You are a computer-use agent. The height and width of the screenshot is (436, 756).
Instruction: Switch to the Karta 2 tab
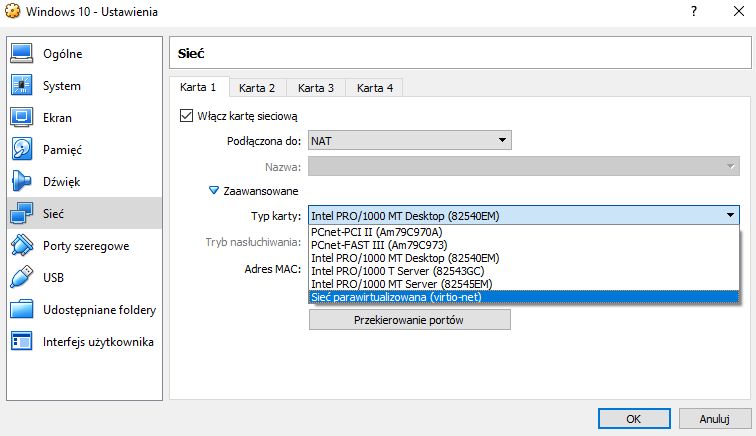coord(257,88)
